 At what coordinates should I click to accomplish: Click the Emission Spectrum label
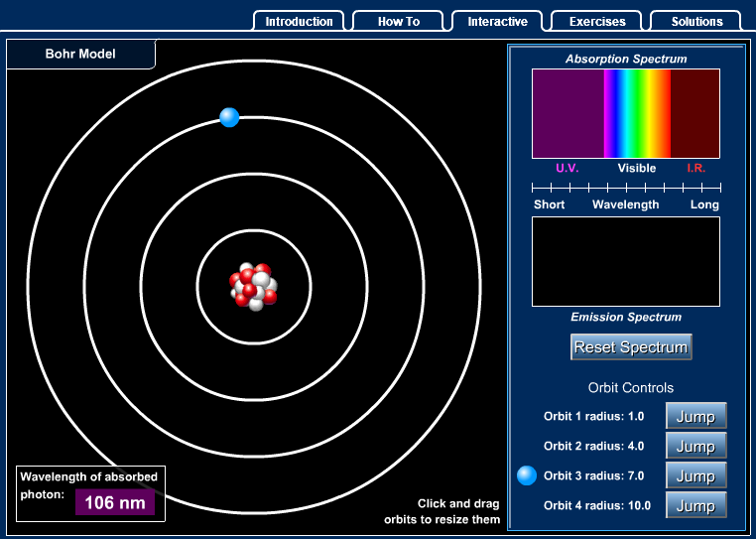[626, 317]
